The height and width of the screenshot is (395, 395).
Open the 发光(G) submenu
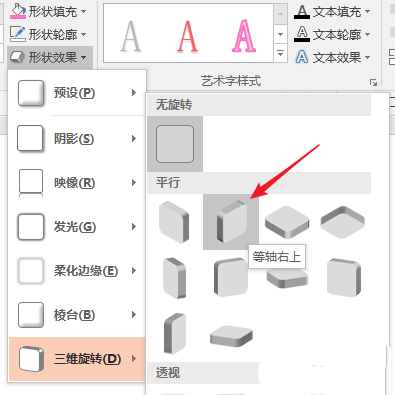77,227
